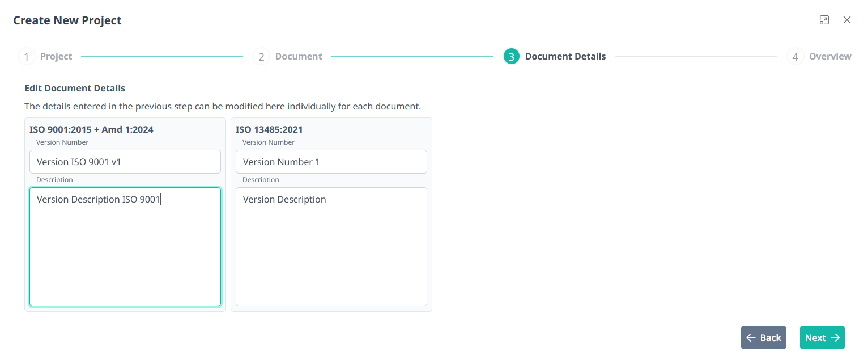Proceed with the Next button
Image resolution: width=868 pixels, height=358 pixels.
click(822, 338)
